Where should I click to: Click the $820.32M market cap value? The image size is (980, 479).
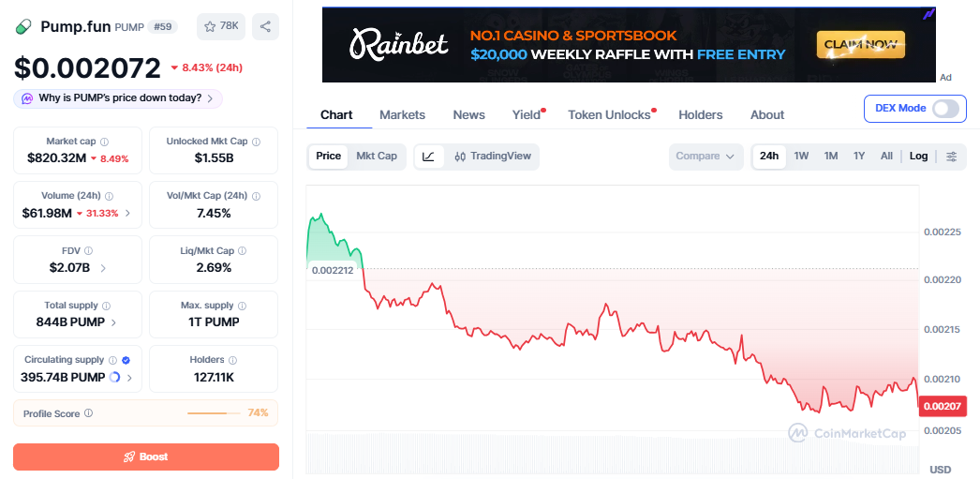[x=57, y=158]
